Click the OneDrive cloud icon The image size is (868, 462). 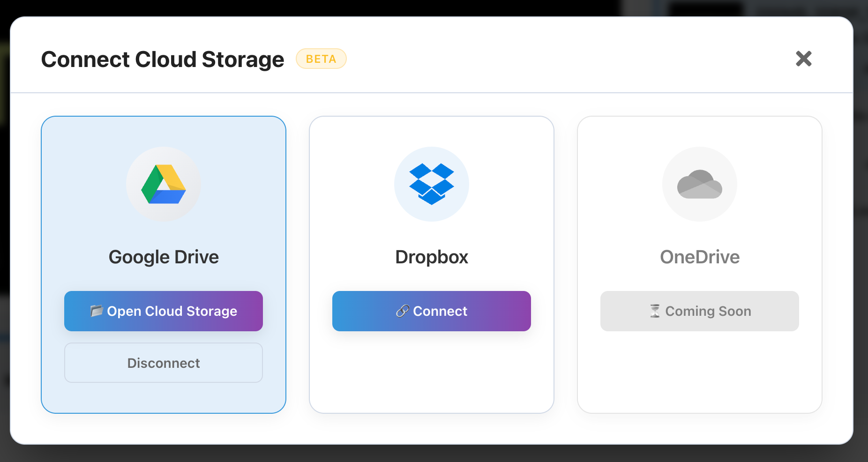coord(700,184)
